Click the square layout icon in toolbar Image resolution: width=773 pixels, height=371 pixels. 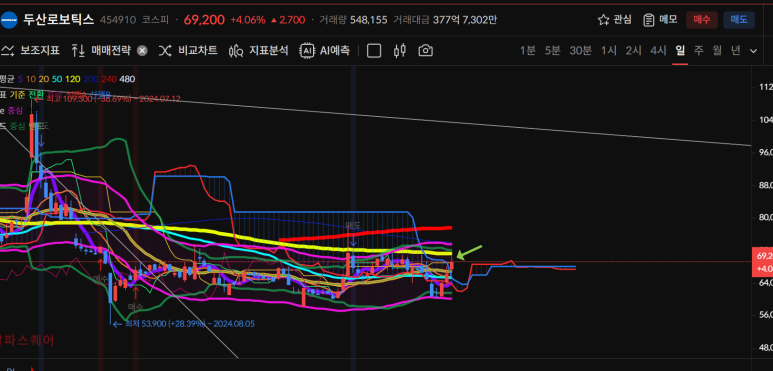[374, 51]
